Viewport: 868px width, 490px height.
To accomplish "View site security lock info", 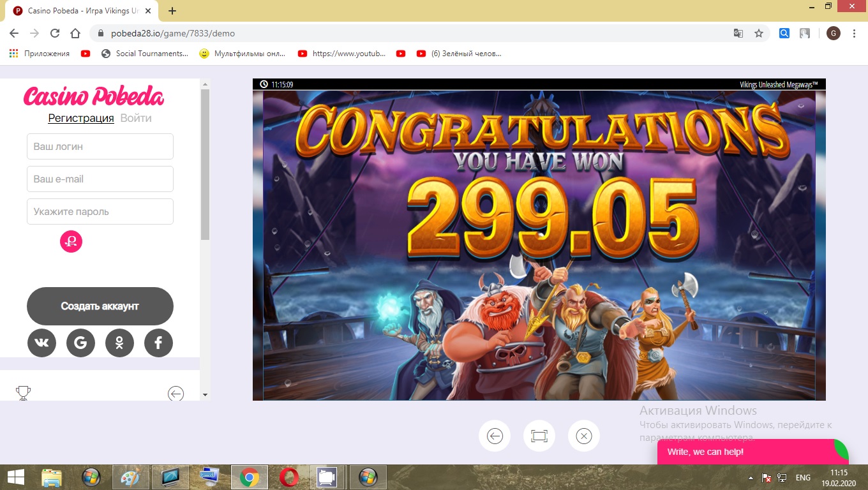I will [101, 33].
